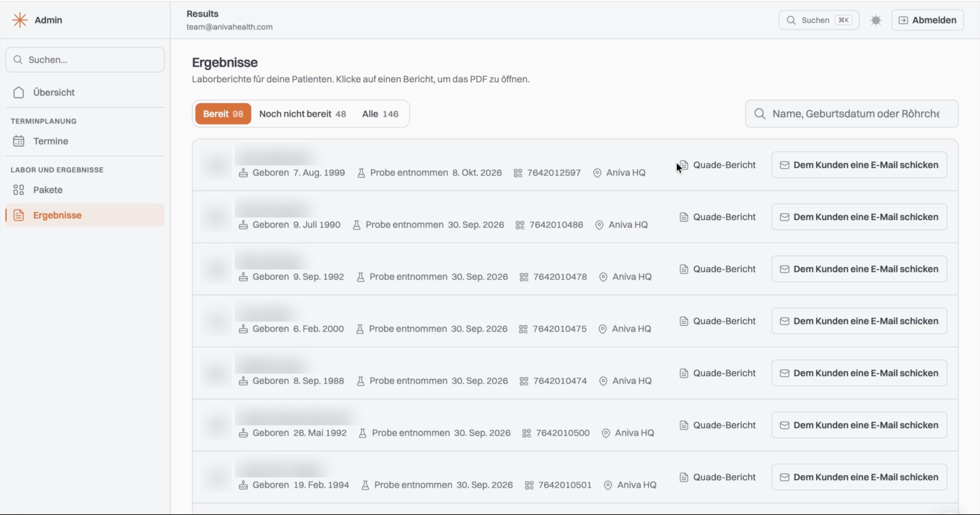Click the birth date 19. Feb. 1994

coord(321,485)
